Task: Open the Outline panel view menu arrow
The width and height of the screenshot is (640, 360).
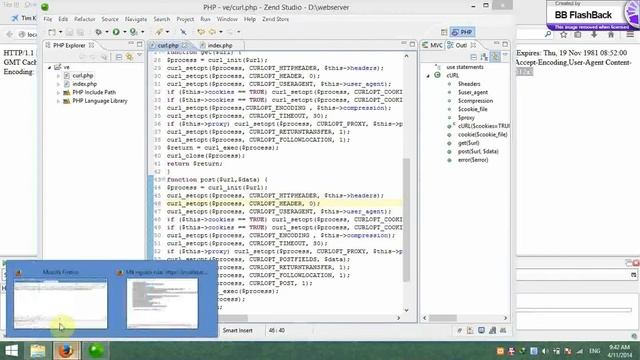Action: coord(505,56)
